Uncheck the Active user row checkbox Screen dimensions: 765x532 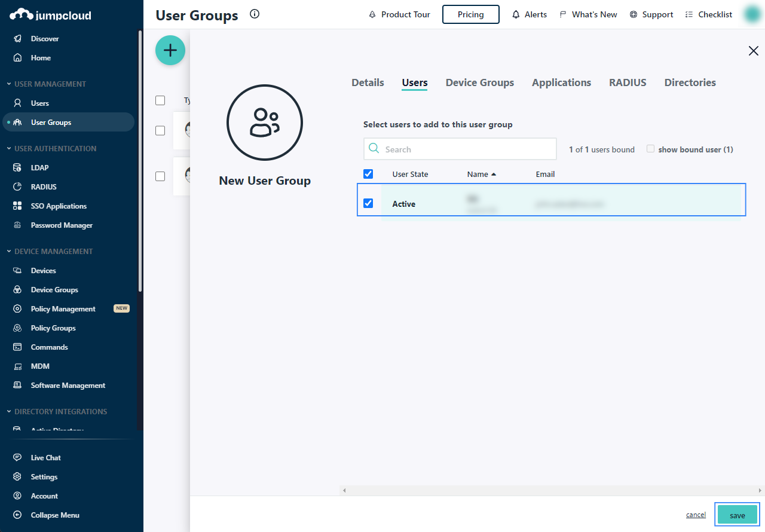[x=368, y=203]
